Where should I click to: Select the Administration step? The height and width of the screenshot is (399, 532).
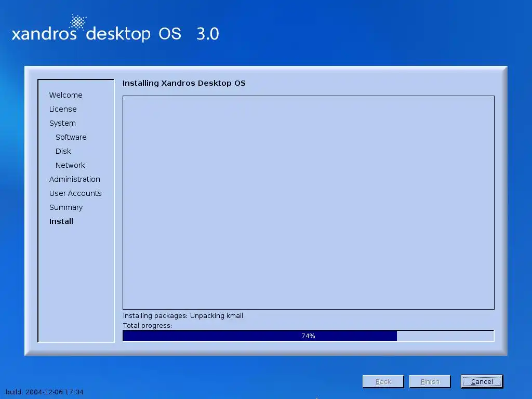pos(75,179)
